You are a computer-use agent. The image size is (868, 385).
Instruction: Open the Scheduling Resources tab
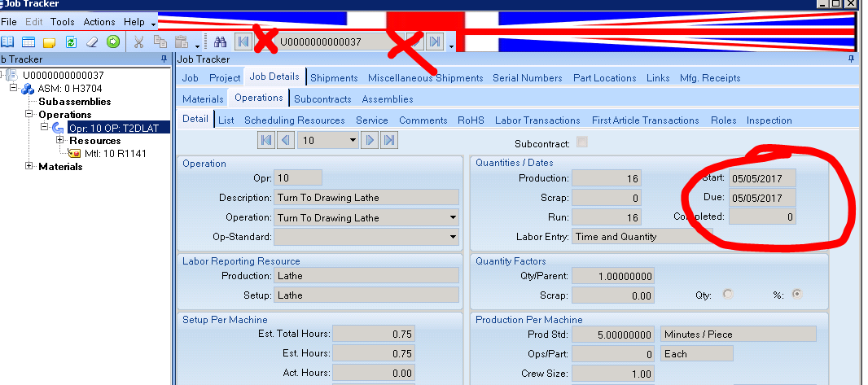click(295, 120)
